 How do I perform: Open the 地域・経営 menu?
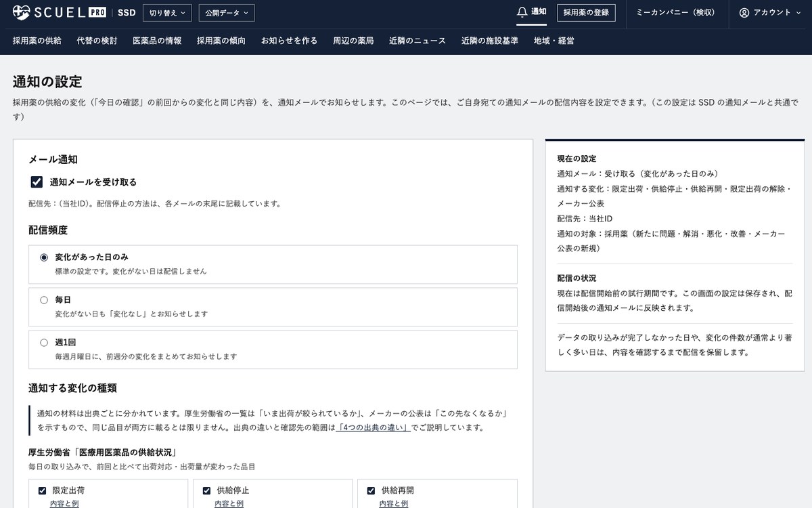click(x=554, y=41)
